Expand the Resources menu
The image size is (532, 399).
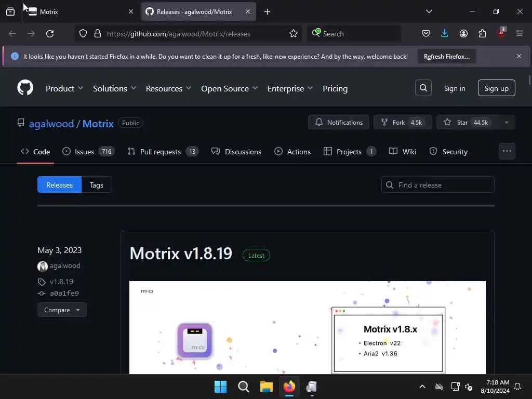coord(169,88)
